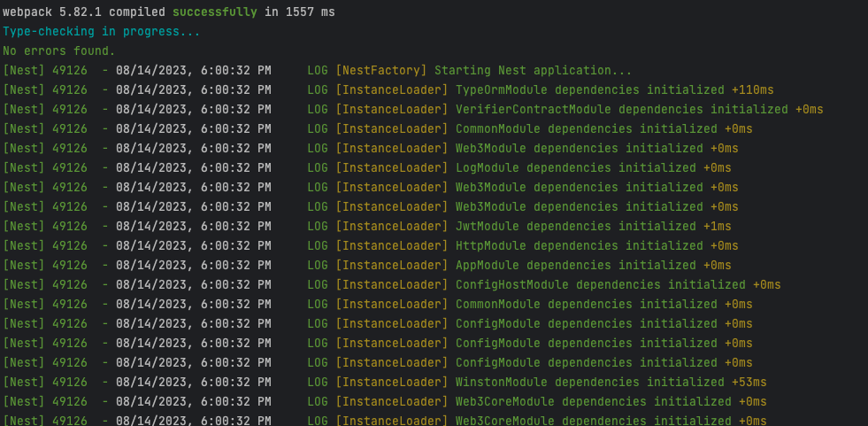The height and width of the screenshot is (426, 868).
Task: Click "HttpModule dependencies initialized" text
Action: click(580, 245)
